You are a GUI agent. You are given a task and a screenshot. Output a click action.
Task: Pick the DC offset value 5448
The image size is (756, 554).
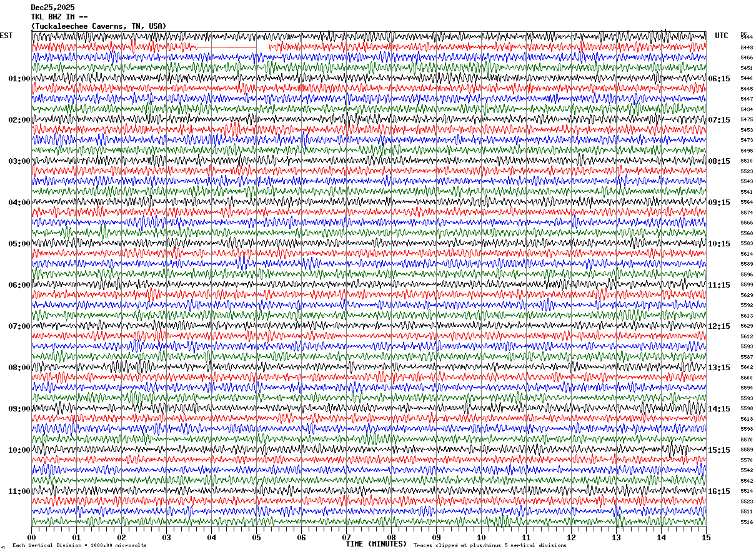(x=747, y=48)
